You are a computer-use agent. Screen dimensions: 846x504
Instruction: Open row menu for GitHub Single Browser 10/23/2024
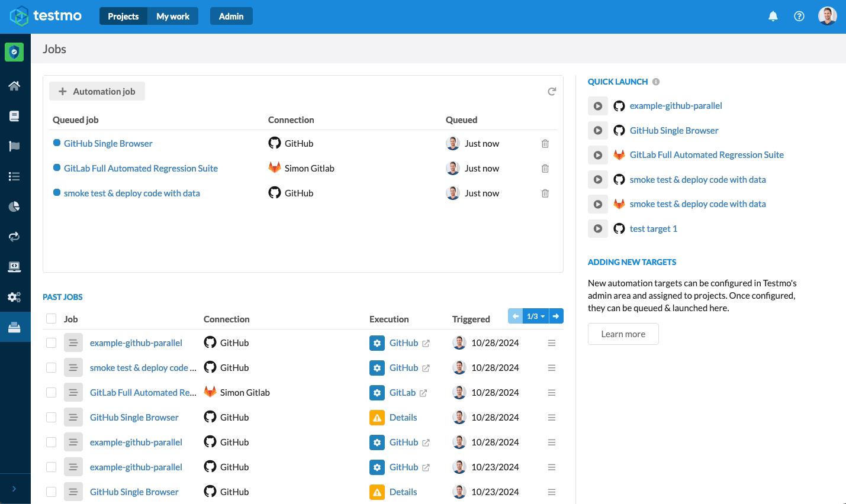pos(552,492)
